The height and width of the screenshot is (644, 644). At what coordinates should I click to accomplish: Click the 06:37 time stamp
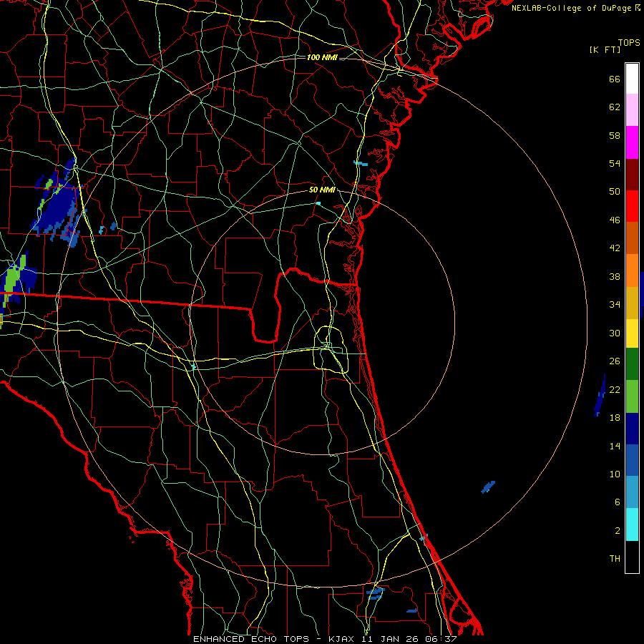pos(441,639)
